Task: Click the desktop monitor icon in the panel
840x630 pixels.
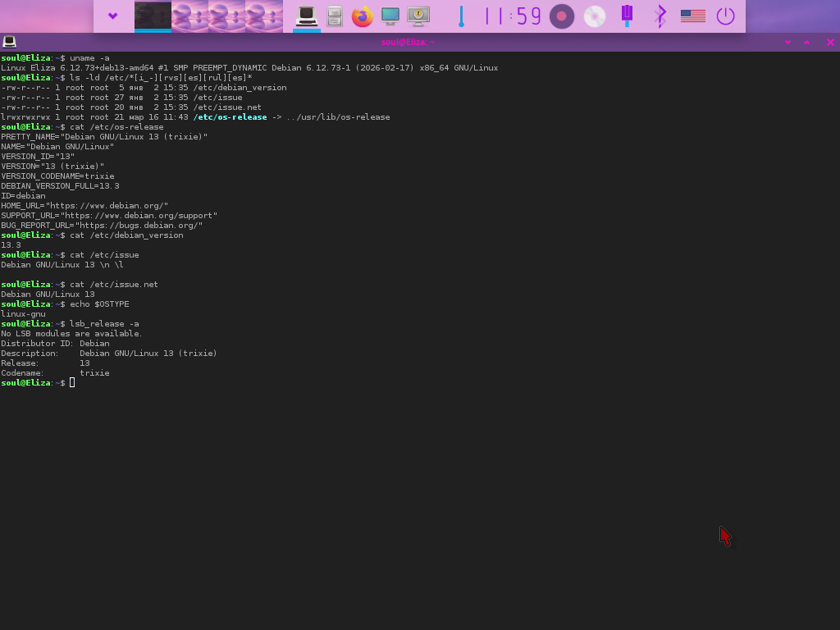Action: [390, 16]
